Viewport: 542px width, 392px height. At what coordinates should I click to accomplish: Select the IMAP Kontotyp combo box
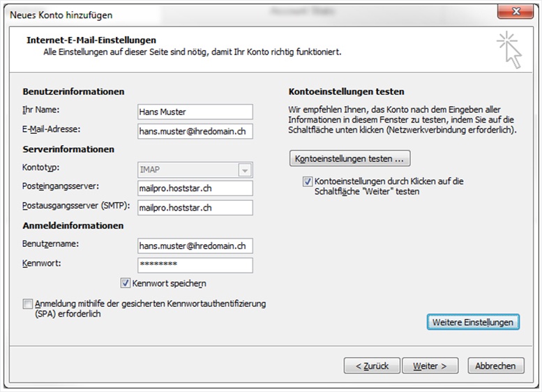tap(195, 170)
